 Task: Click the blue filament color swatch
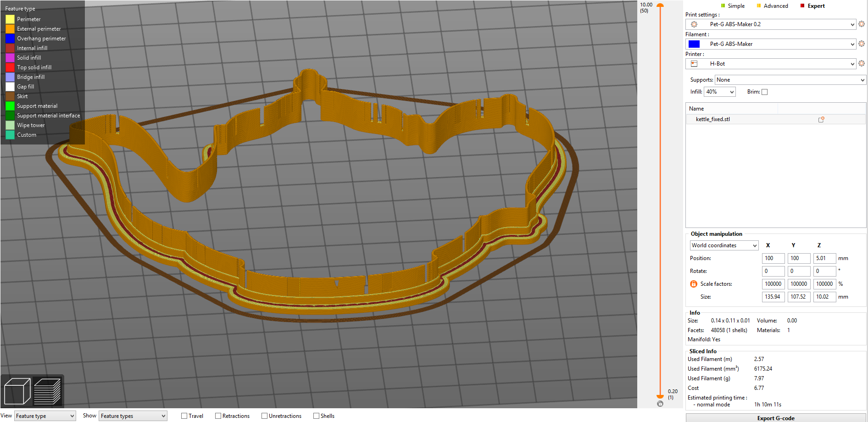[x=694, y=44]
